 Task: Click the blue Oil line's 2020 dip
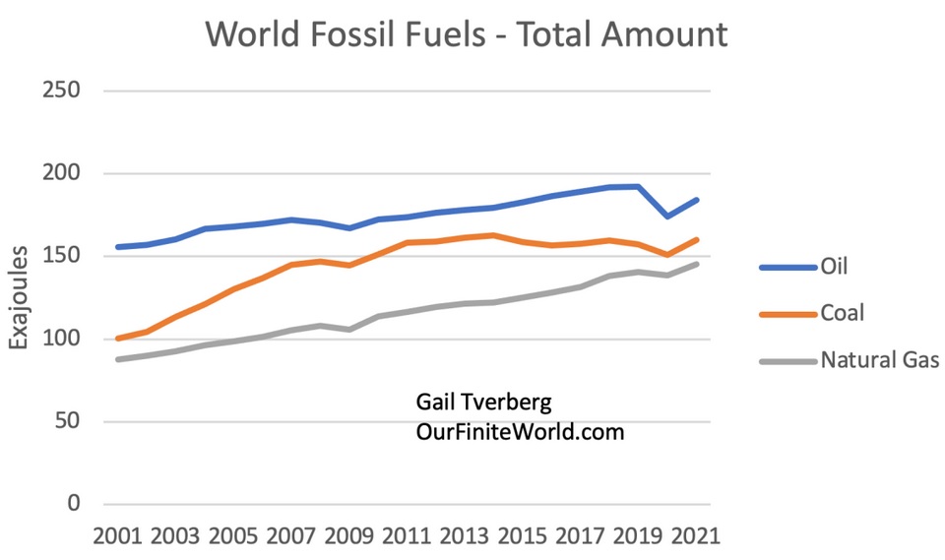tap(668, 217)
